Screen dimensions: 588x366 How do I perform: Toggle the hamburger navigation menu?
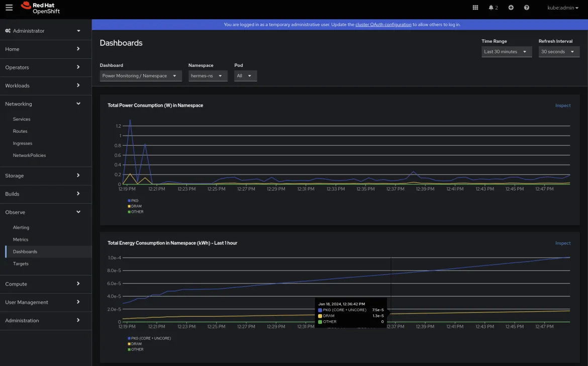[9, 8]
